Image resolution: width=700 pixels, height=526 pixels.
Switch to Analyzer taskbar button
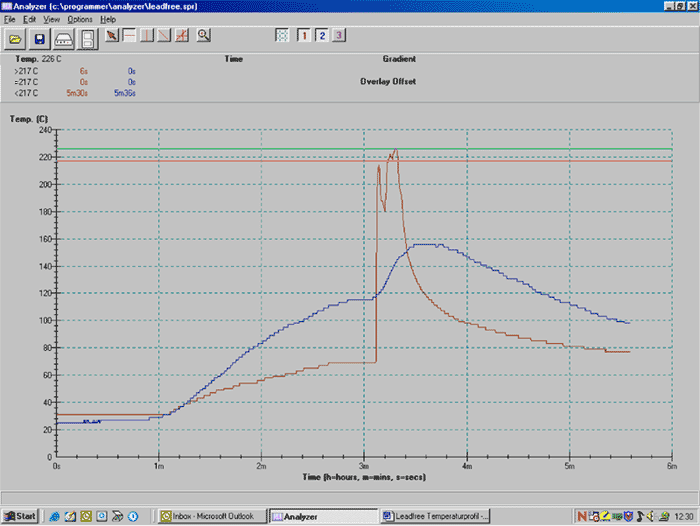point(324,516)
